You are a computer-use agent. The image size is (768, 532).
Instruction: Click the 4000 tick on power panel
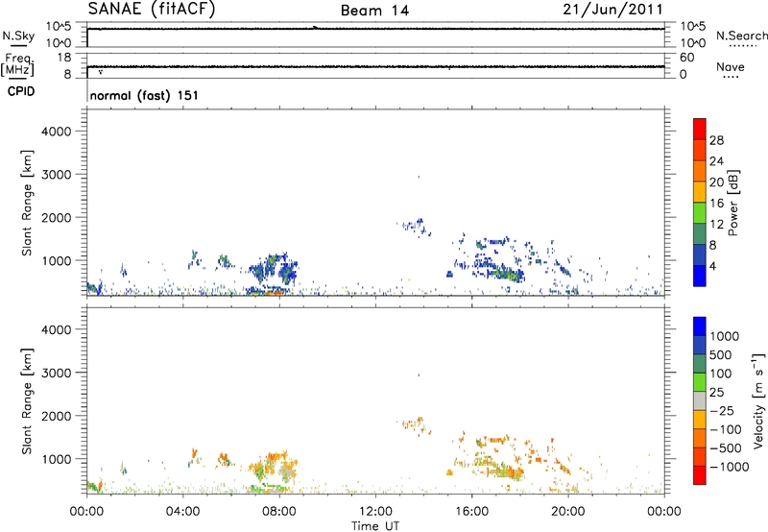[x=56, y=132]
